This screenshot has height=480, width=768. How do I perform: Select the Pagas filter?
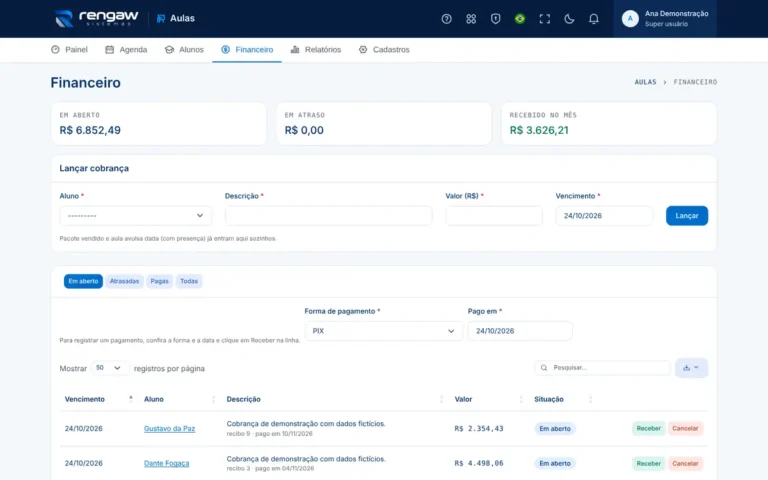159,281
